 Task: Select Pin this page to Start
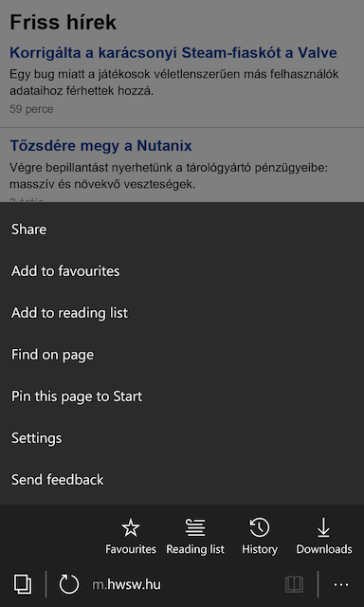(182, 396)
